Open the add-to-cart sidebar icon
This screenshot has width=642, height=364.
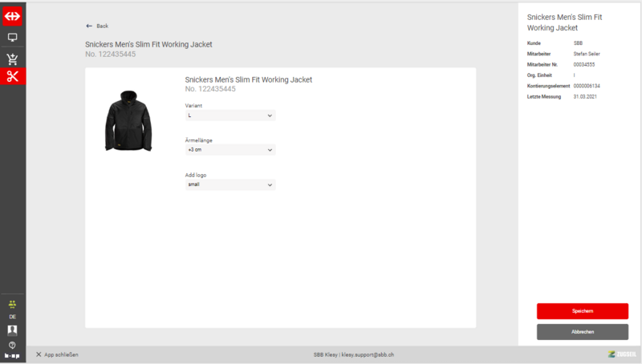click(13, 59)
